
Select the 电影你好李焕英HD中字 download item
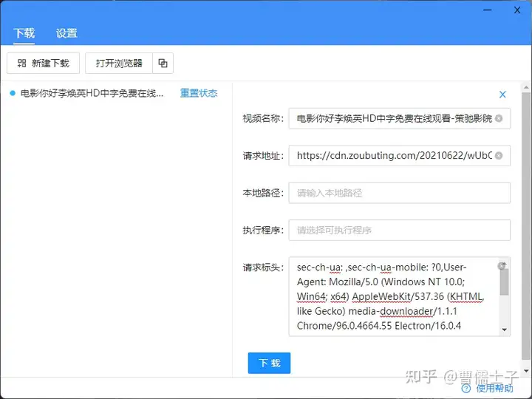pyautogui.click(x=92, y=93)
